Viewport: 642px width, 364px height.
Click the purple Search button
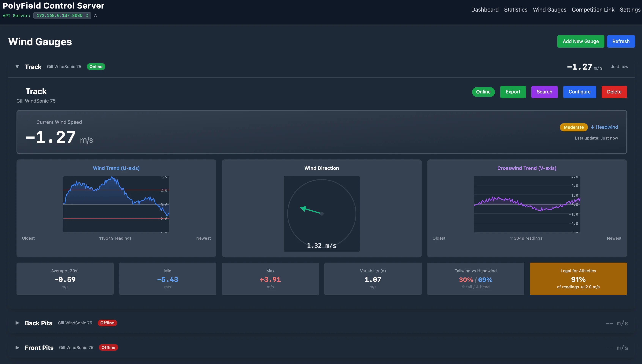(544, 92)
